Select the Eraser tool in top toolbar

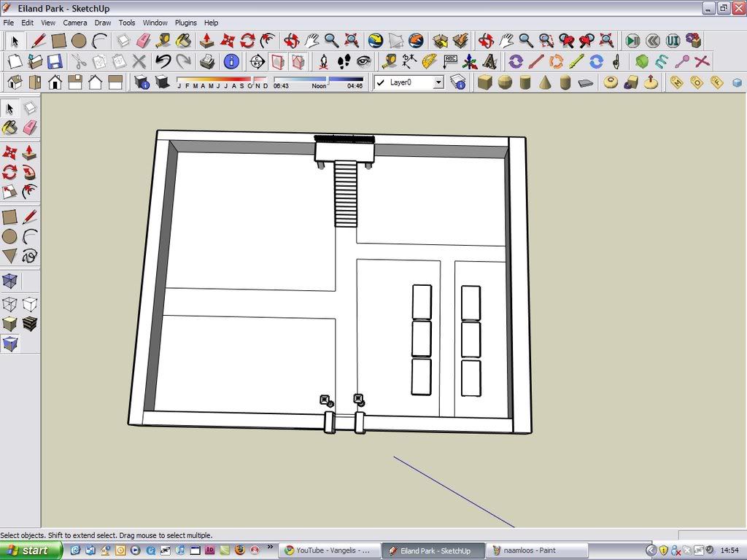point(144,41)
